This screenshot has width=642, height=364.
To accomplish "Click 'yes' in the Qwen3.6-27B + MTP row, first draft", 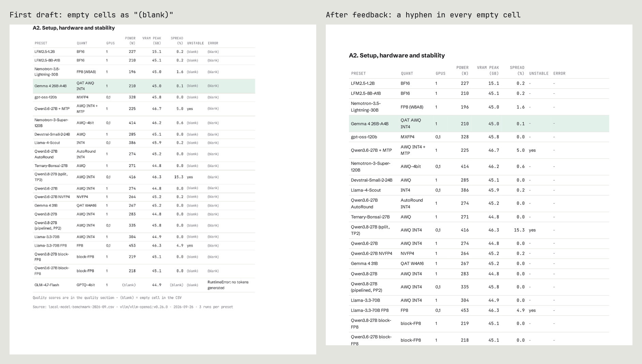I will click(190, 109).
